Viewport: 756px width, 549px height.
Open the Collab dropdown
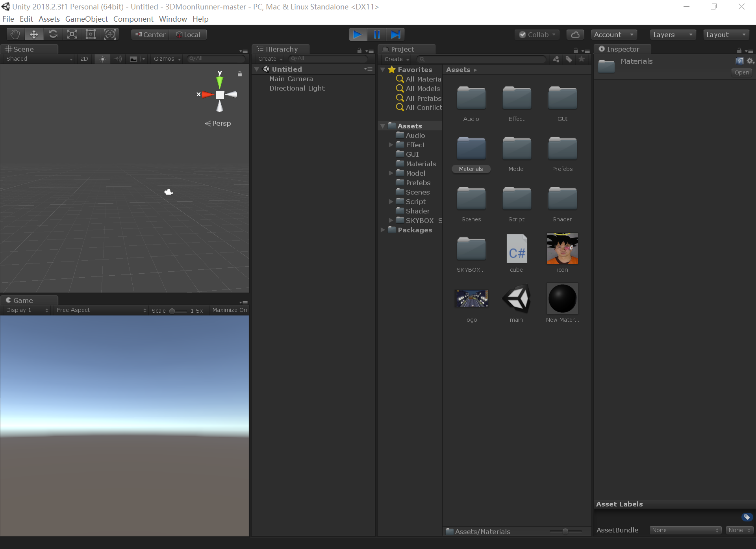[537, 35]
